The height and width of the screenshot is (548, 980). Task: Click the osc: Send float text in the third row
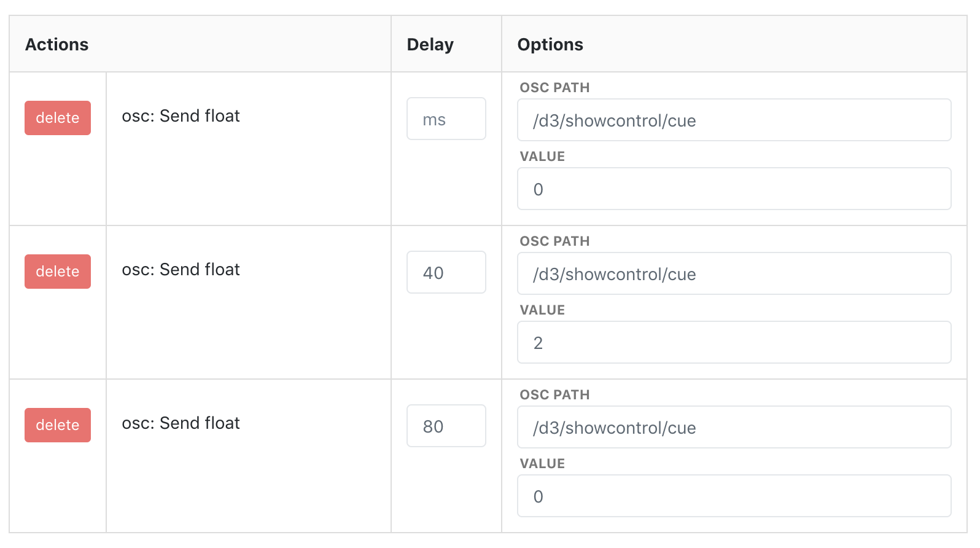(x=181, y=423)
